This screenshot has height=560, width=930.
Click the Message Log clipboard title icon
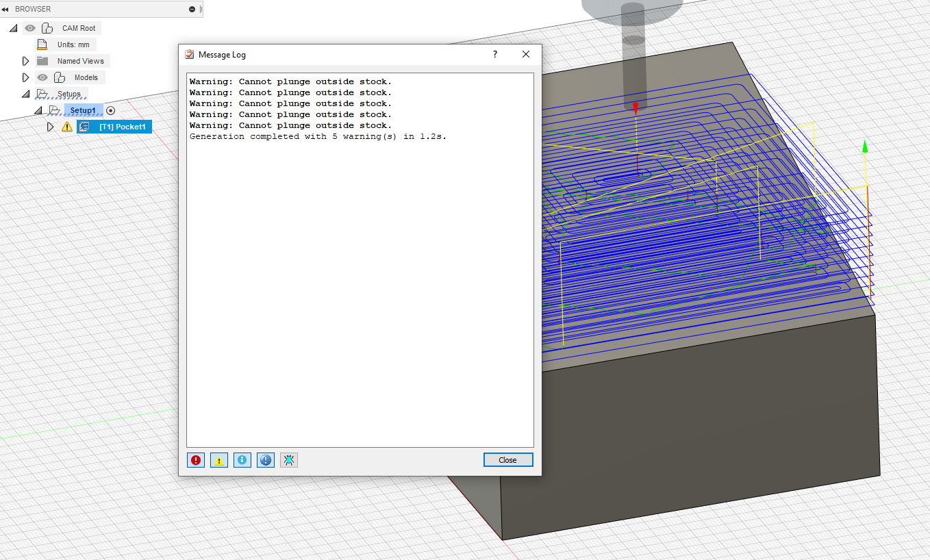(190, 55)
